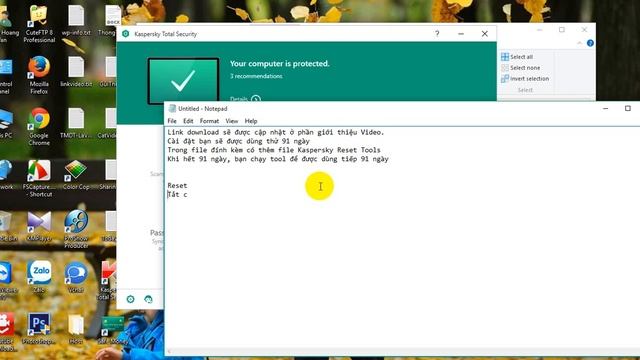Click the line 'Trong file đính kèm' in Notepad
This screenshot has width=640, height=360.
click(273, 150)
